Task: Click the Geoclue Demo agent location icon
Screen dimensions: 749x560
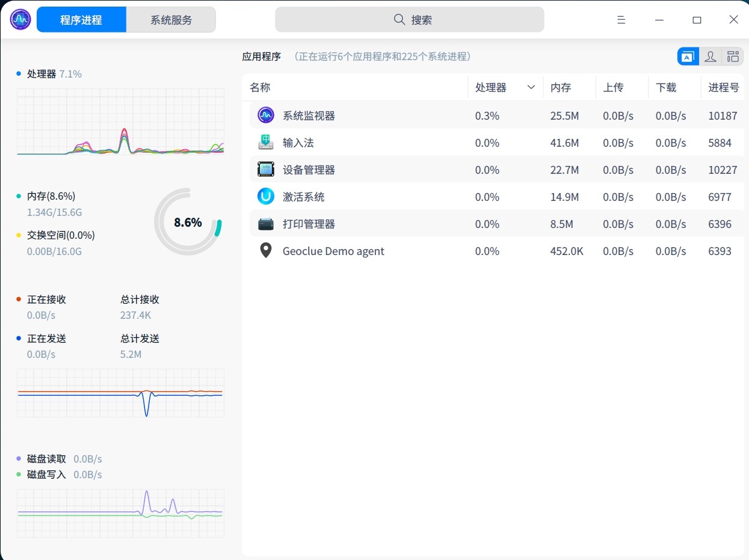Action: pyautogui.click(x=265, y=250)
